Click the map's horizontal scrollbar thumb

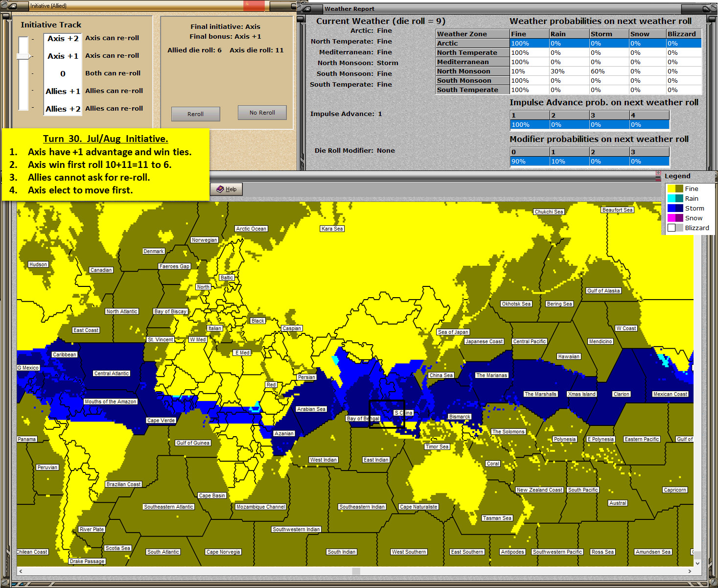coord(356,571)
